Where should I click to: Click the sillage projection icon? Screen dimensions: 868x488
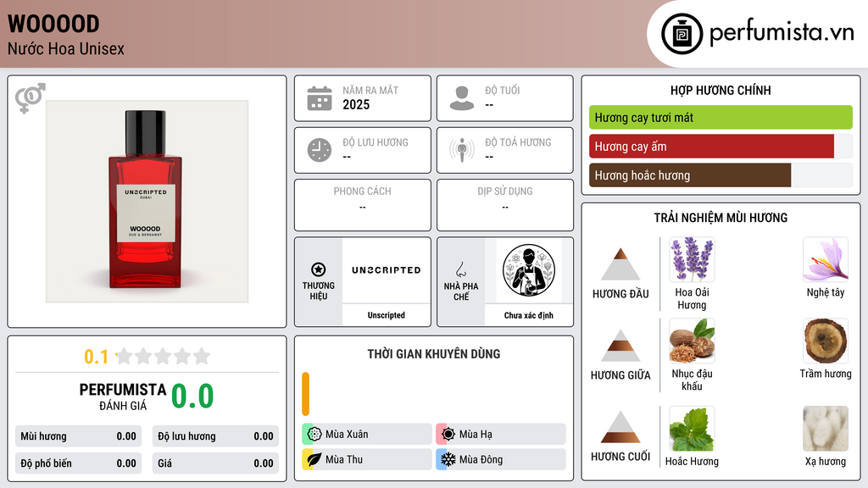(462, 150)
